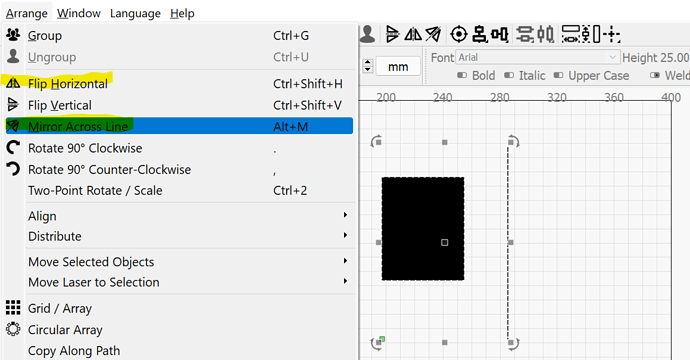Choose Group from Arrange menu
This screenshot has height=360, width=690.
click(179, 35)
